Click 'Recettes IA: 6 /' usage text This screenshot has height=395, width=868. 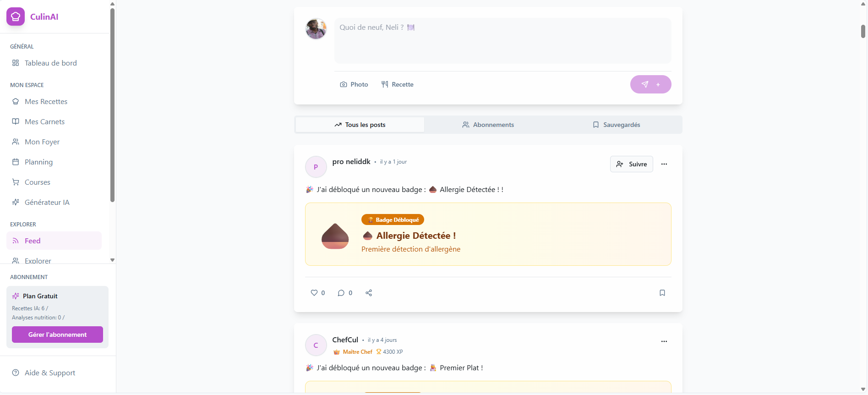click(30, 308)
